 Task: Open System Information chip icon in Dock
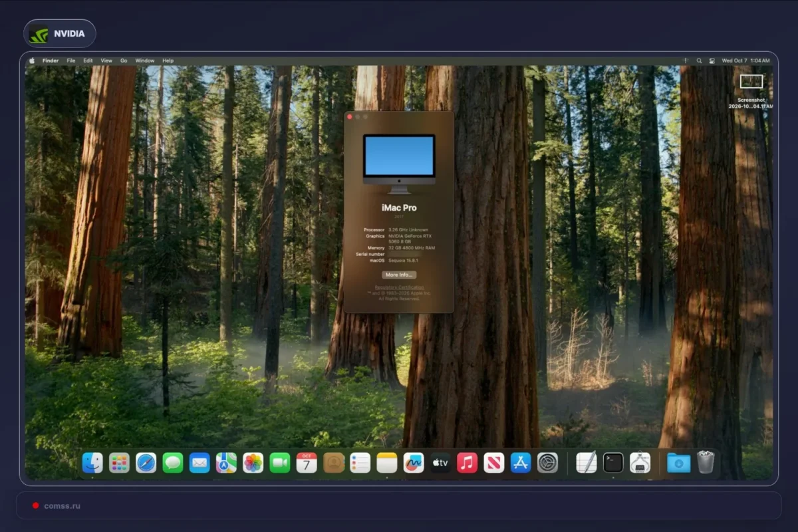(x=640, y=462)
